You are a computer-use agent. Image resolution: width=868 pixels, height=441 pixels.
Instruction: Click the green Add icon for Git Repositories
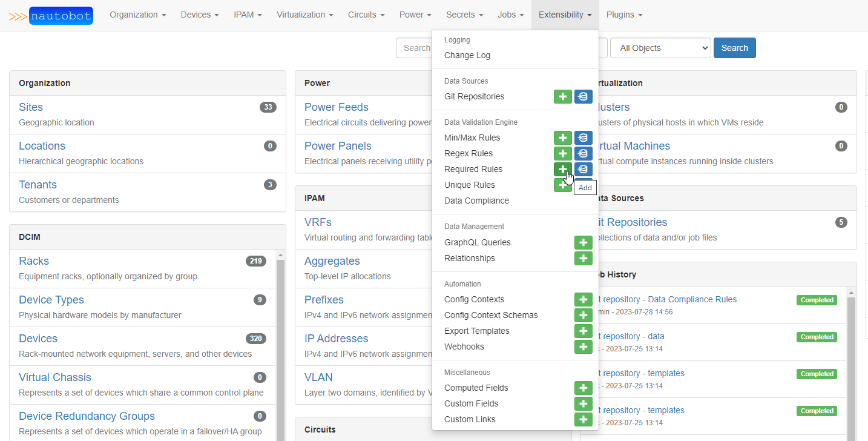562,96
